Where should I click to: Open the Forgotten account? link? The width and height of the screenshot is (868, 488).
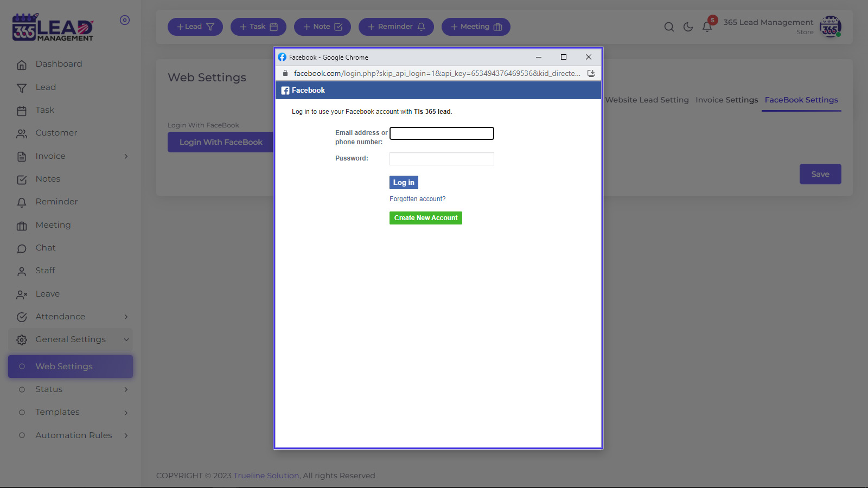(417, 199)
